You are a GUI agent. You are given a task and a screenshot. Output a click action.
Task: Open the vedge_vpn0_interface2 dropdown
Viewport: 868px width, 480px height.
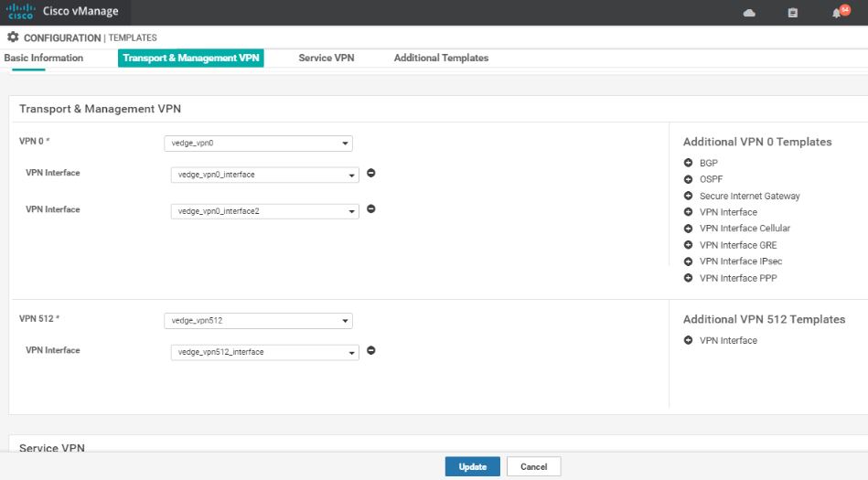265,211
